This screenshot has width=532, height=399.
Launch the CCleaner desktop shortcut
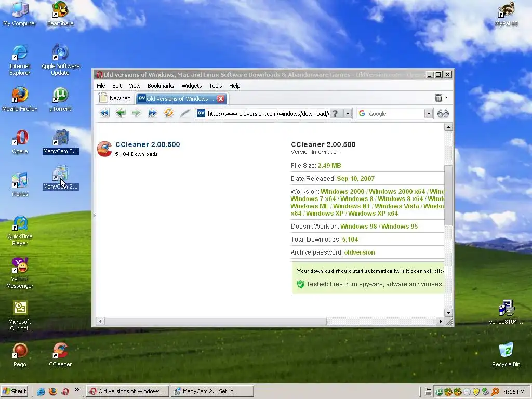coord(60,355)
